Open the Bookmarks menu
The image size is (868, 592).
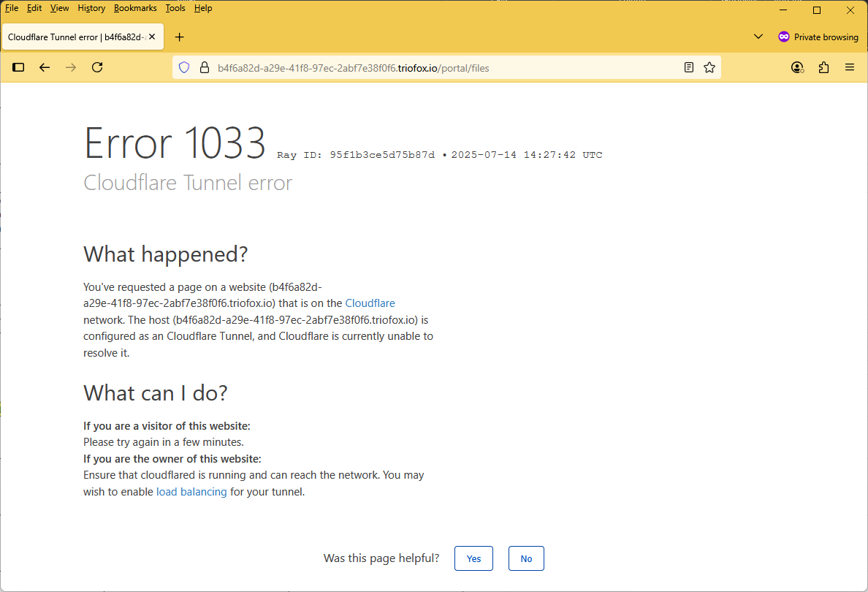tap(135, 8)
